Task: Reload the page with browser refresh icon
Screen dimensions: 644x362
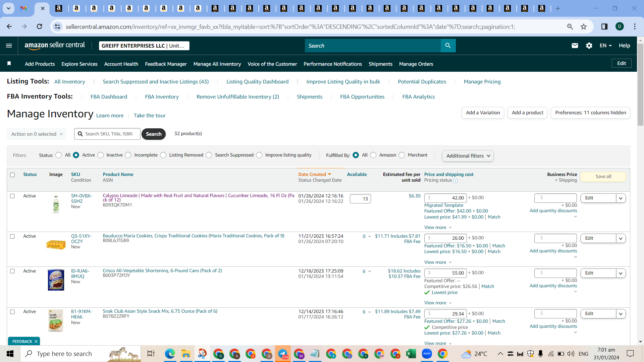Action: click(x=40, y=26)
